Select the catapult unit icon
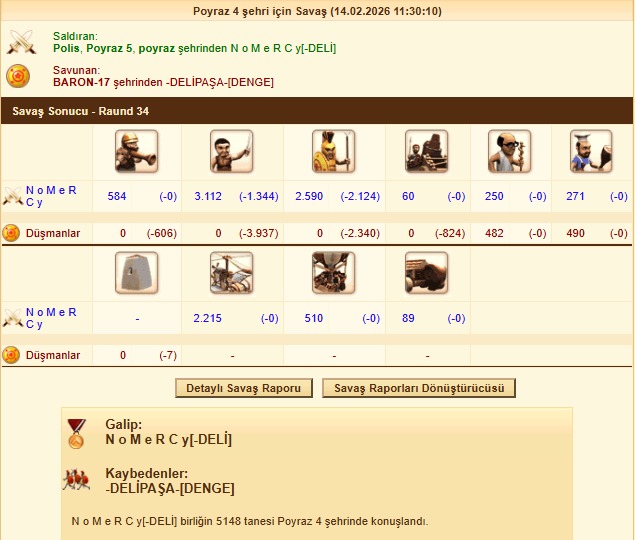Screen dimensions: 635x540 [426, 152]
